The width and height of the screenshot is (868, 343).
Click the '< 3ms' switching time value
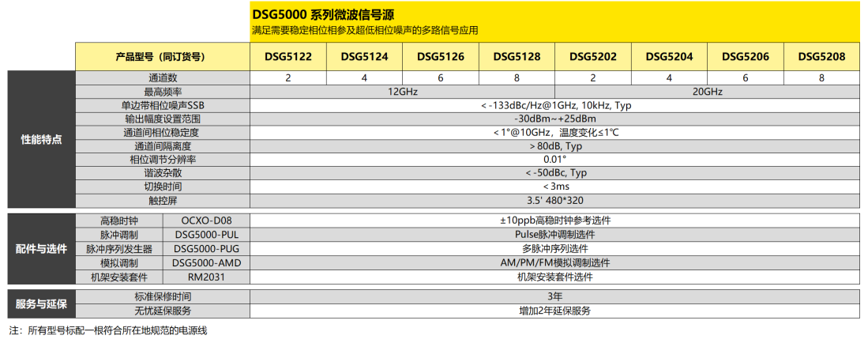tap(555, 187)
